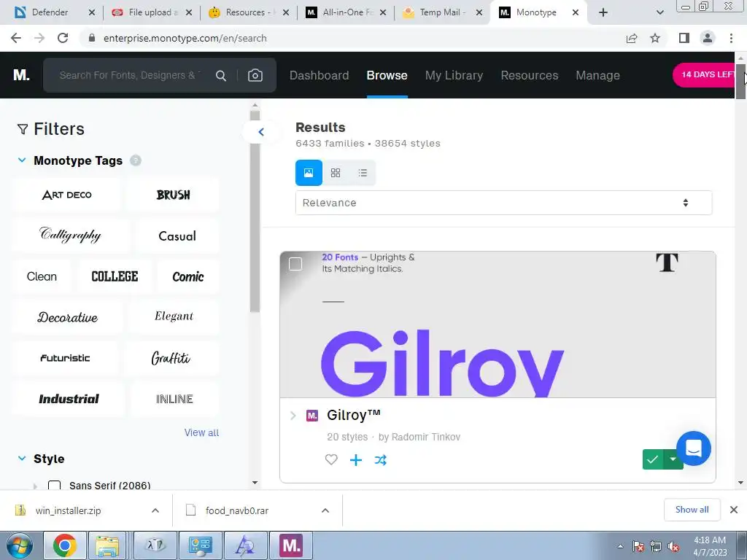Open Windows Start menu
The width and height of the screenshot is (747, 560).
coord(20,545)
